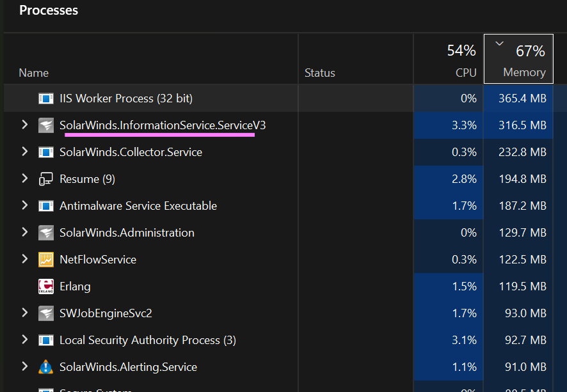Click the 129.7 MB memory value
567x392 pixels.
click(522, 233)
